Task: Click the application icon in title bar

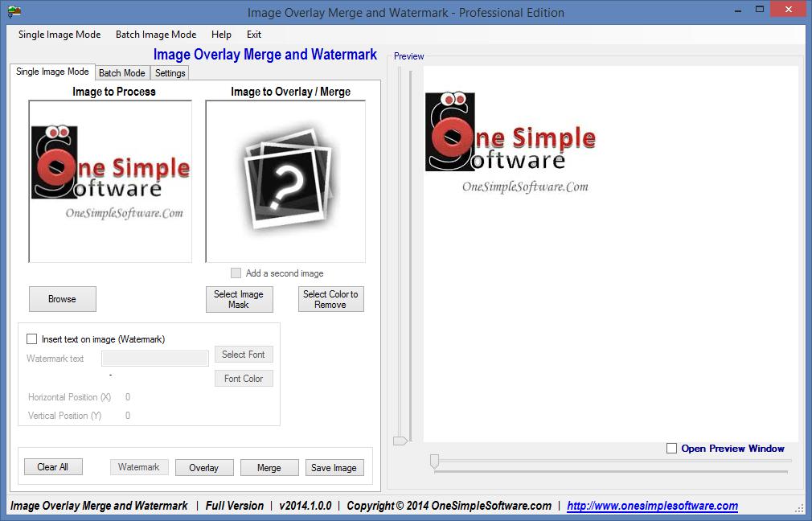Action: (x=14, y=11)
